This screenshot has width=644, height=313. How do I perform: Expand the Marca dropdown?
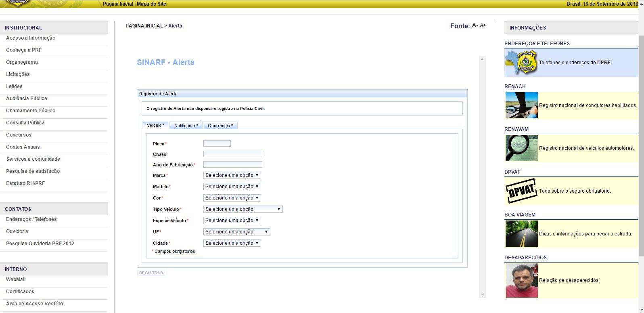(x=232, y=175)
